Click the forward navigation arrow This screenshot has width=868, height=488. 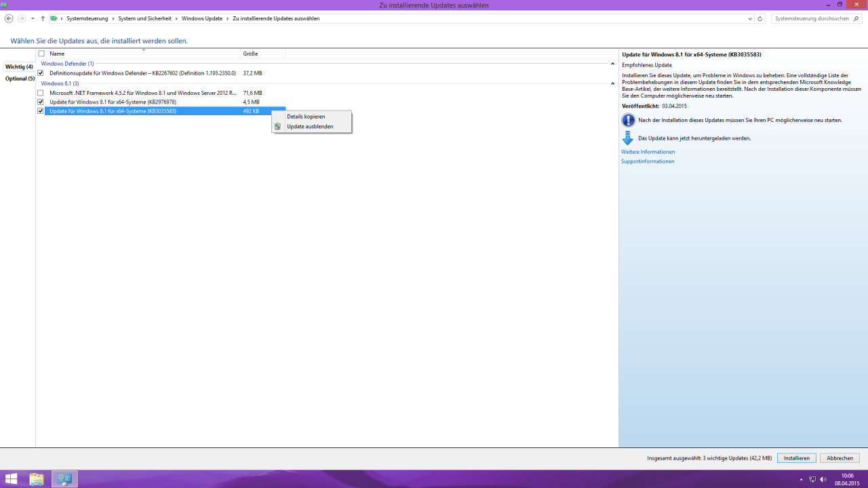[22, 18]
